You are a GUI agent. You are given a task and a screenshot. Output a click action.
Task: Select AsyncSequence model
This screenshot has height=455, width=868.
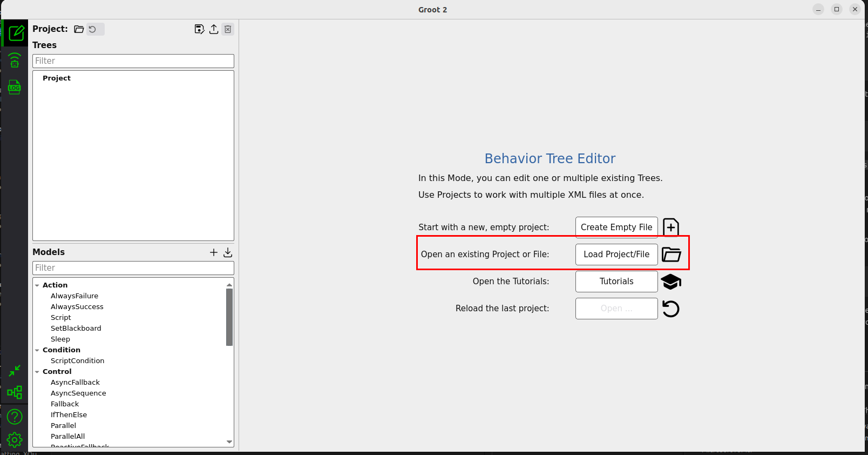click(x=78, y=393)
